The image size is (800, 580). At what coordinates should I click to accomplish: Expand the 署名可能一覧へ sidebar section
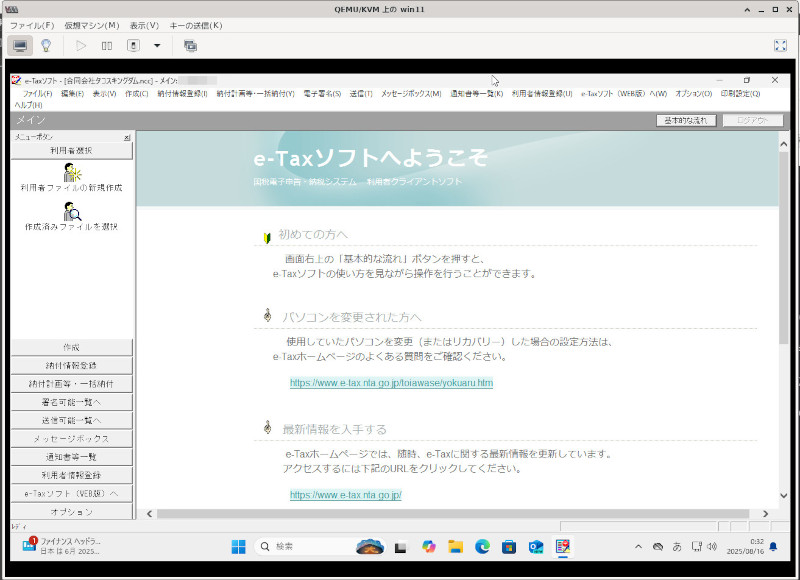[71, 402]
